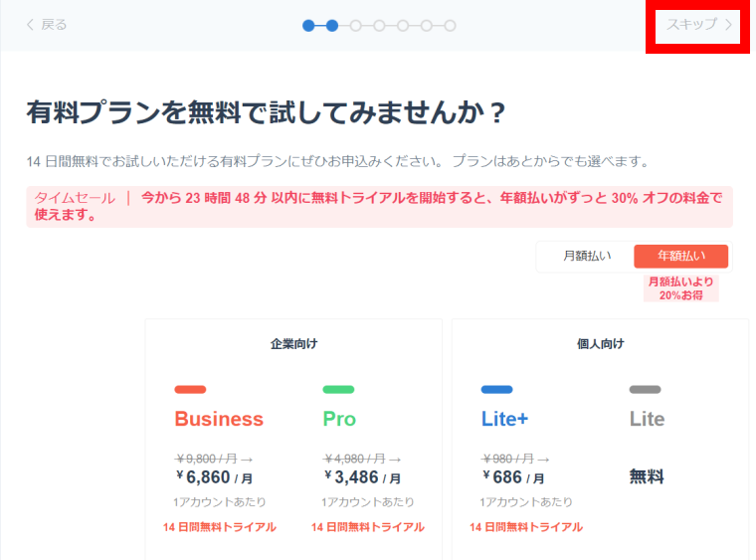756x560 pixels.
Task: Choose the Pro plan title
Action: (x=339, y=419)
